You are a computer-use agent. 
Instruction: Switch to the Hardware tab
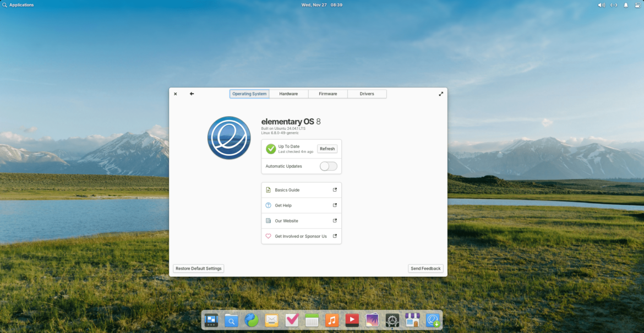coord(288,94)
